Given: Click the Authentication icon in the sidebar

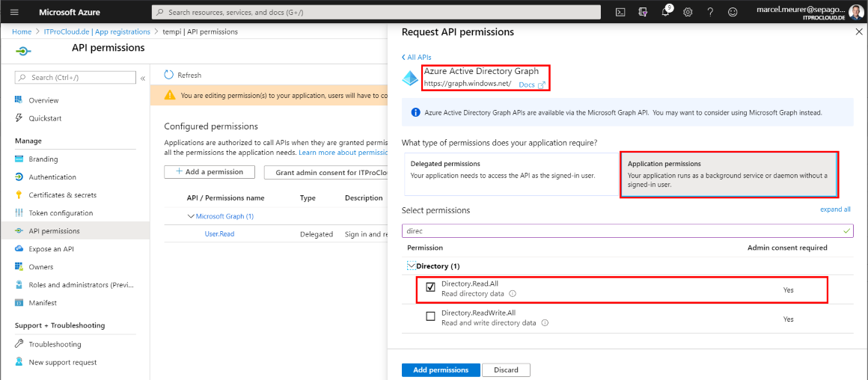Looking at the screenshot, I should tap(19, 177).
